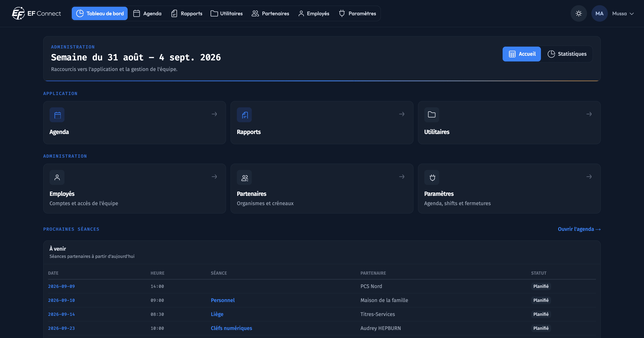
Task: Open the Employés card title
Action: [x=62, y=194]
